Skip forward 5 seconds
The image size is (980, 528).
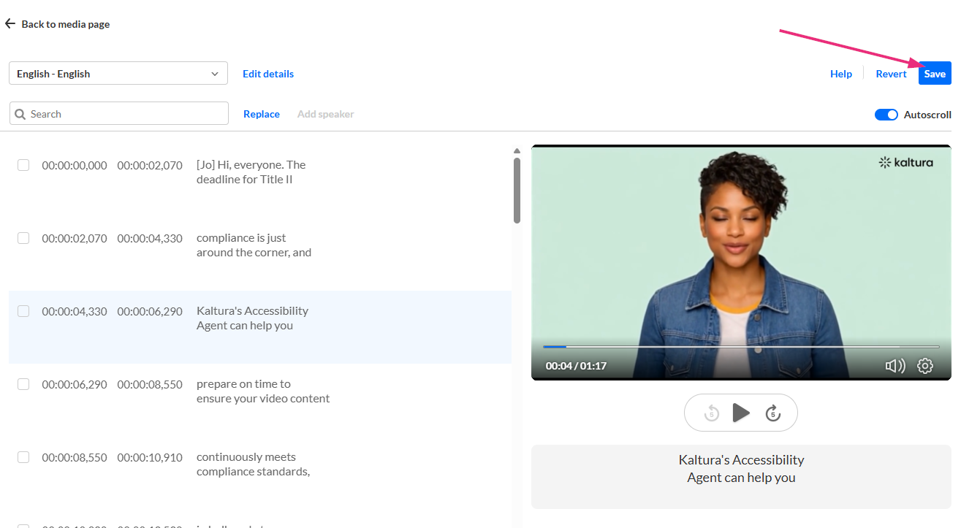point(772,413)
